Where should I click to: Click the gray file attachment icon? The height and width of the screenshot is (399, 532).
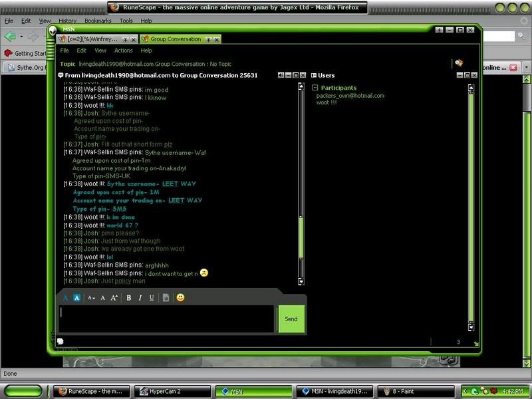pyautogui.click(x=166, y=297)
